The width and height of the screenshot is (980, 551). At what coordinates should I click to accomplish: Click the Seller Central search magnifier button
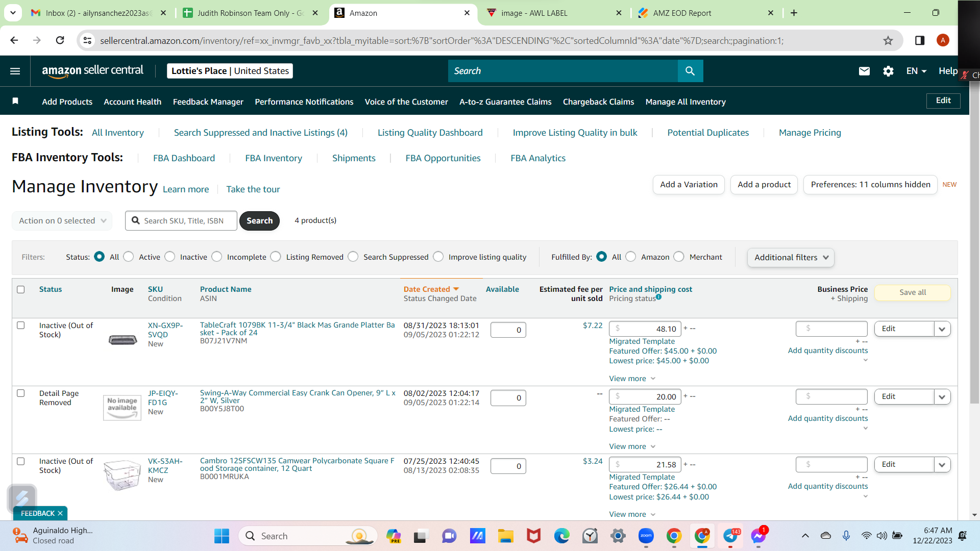pos(690,71)
